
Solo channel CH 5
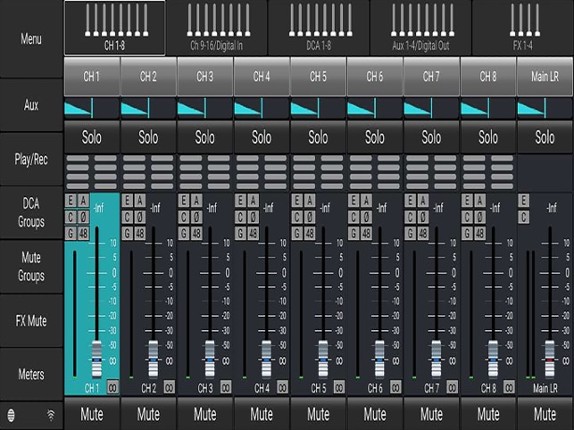(318, 137)
